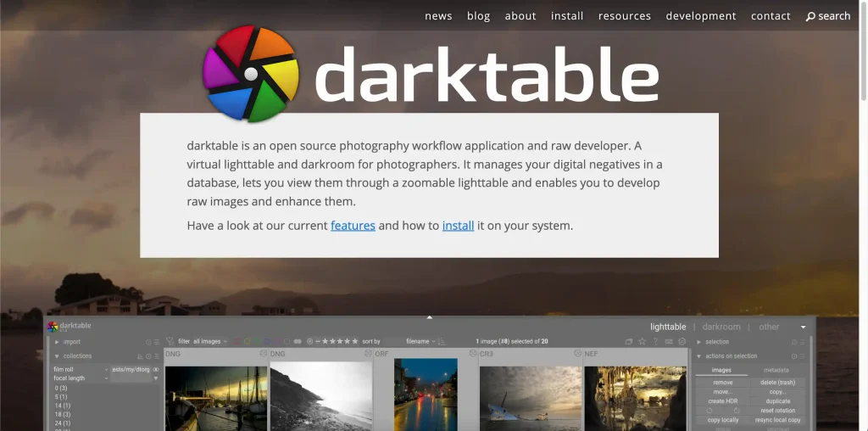Click the search magnifier link
Viewport: 868px width, 431px height.
pos(827,16)
